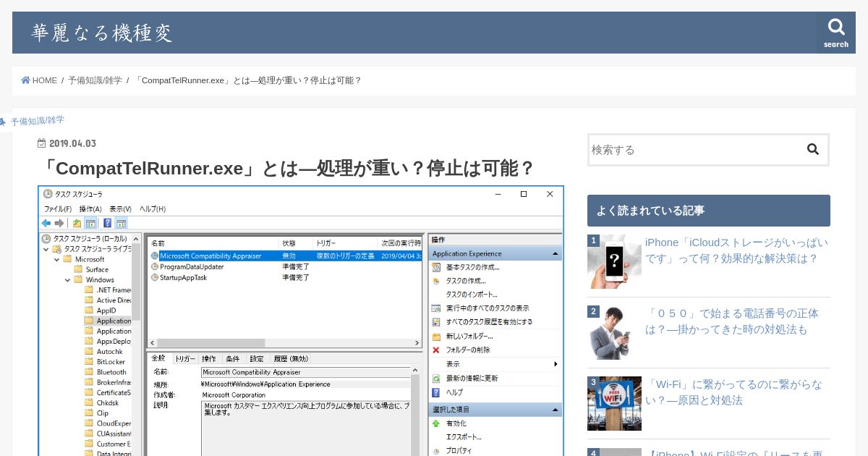Collapse the Microsoft tree node
This screenshot has height=456, width=868.
(57, 259)
